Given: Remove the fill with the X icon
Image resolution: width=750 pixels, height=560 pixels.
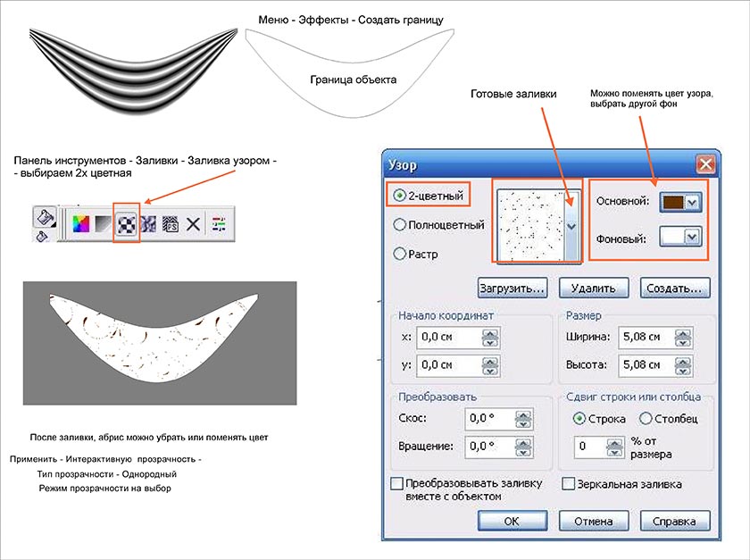Looking at the screenshot, I should pos(194,223).
